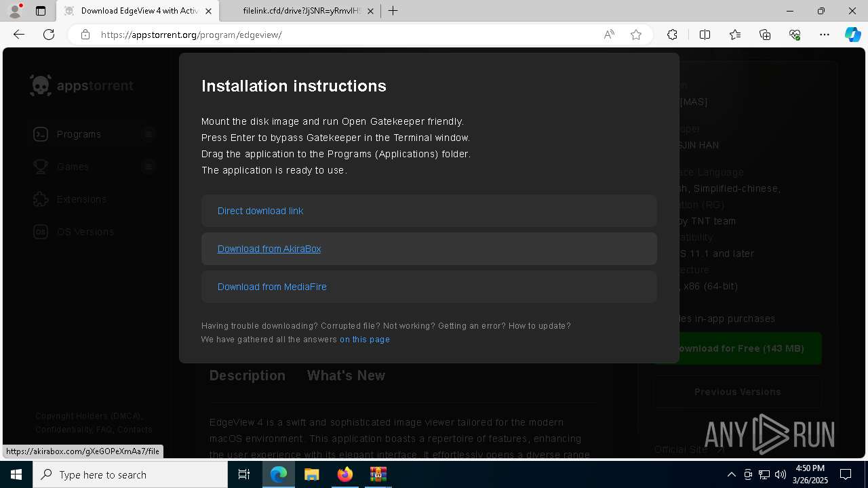The image size is (868, 488).
Task: Click the browser Back arrow
Action: click(19, 35)
